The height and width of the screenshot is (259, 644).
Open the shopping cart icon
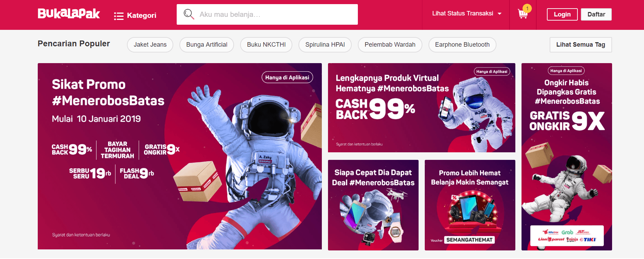[523, 14]
